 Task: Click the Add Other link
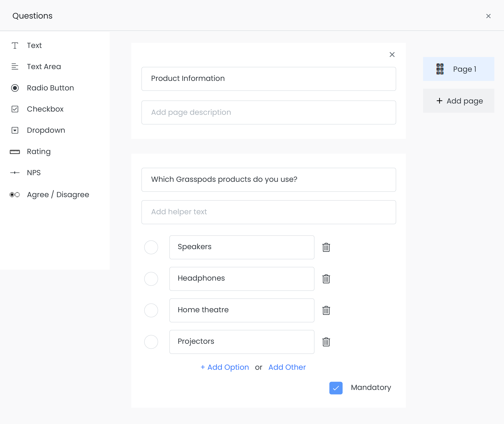[x=287, y=367]
